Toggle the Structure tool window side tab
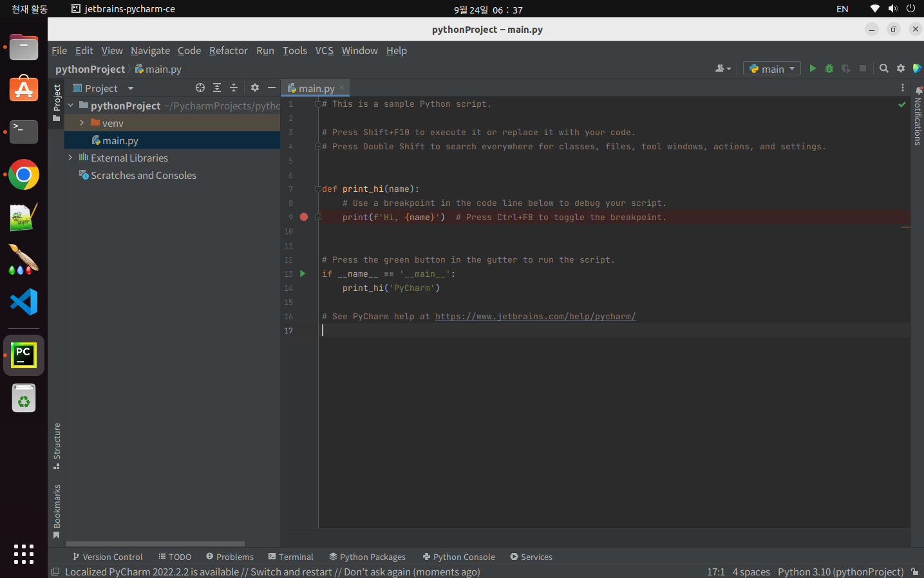 click(x=57, y=446)
